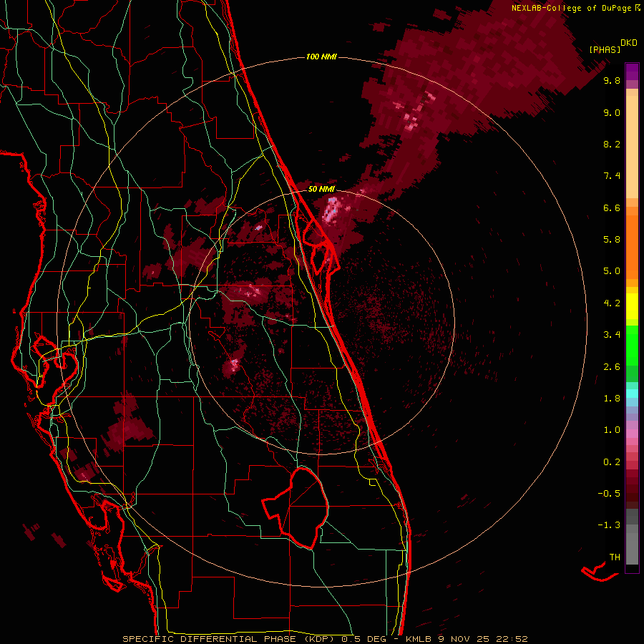This screenshot has width=644, height=644.
Task: Click the 9.8 value on the color scale
Action: pos(612,80)
